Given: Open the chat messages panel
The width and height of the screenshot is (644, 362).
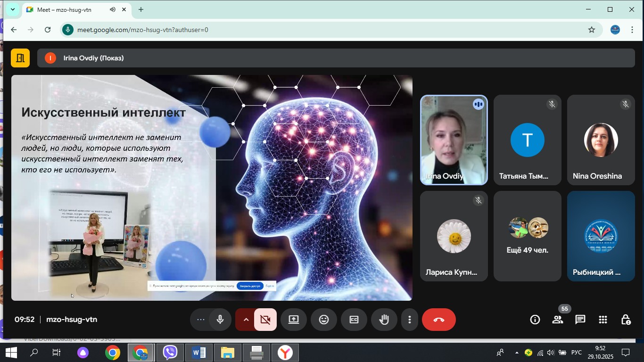Looking at the screenshot, I should [x=580, y=320].
